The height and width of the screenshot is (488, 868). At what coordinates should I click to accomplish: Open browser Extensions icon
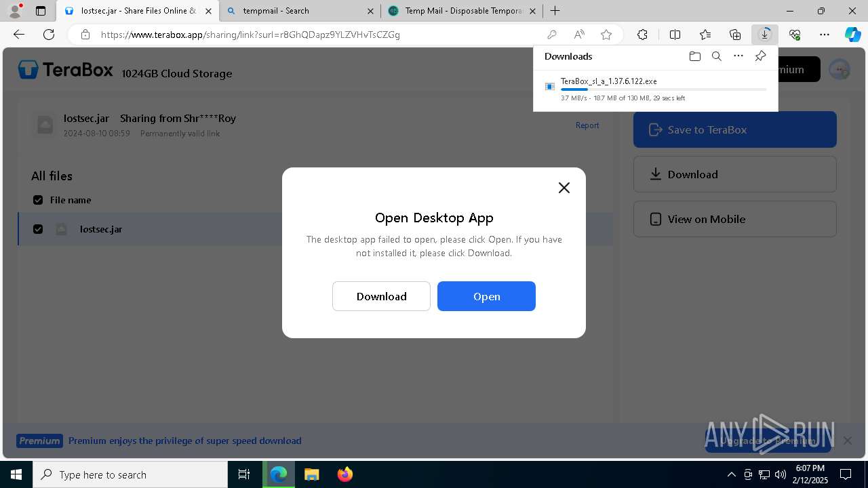(642, 35)
